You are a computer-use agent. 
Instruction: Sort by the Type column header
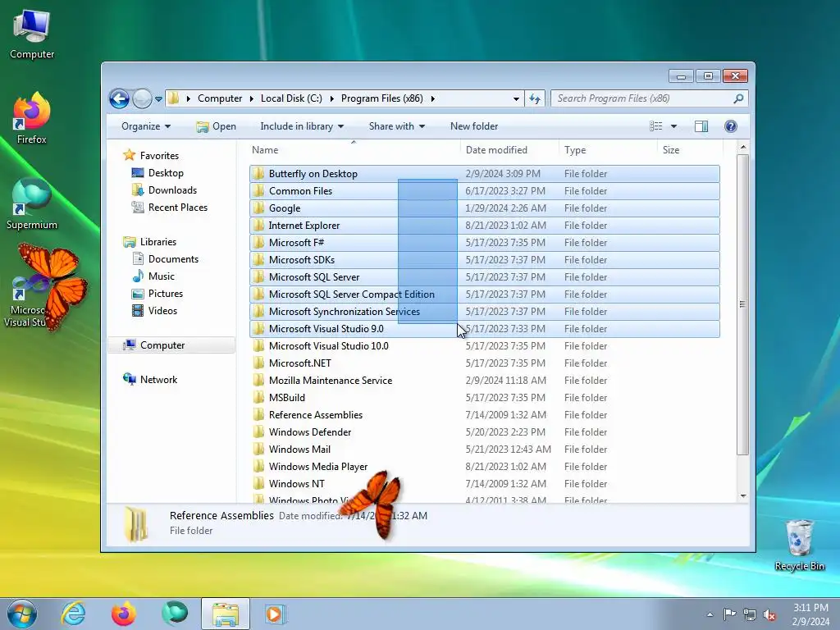pyautogui.click(x=608, y=150)
